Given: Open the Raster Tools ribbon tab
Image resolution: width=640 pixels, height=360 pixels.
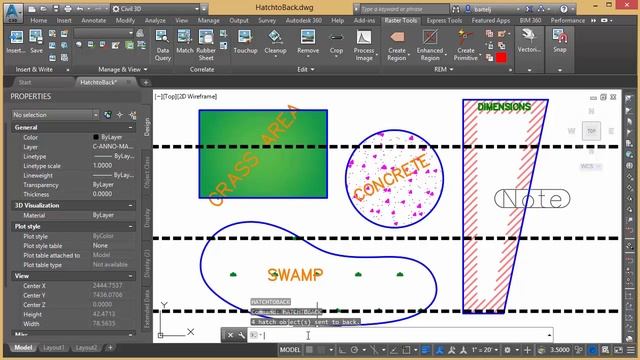Looking at the screenshot, I should point(401,20).
